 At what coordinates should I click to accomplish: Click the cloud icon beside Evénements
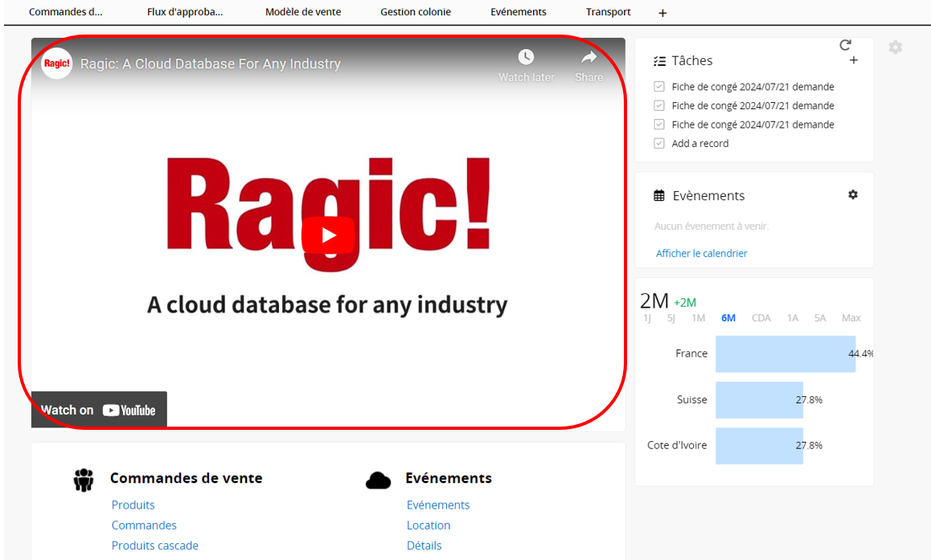tap(378, 480)
